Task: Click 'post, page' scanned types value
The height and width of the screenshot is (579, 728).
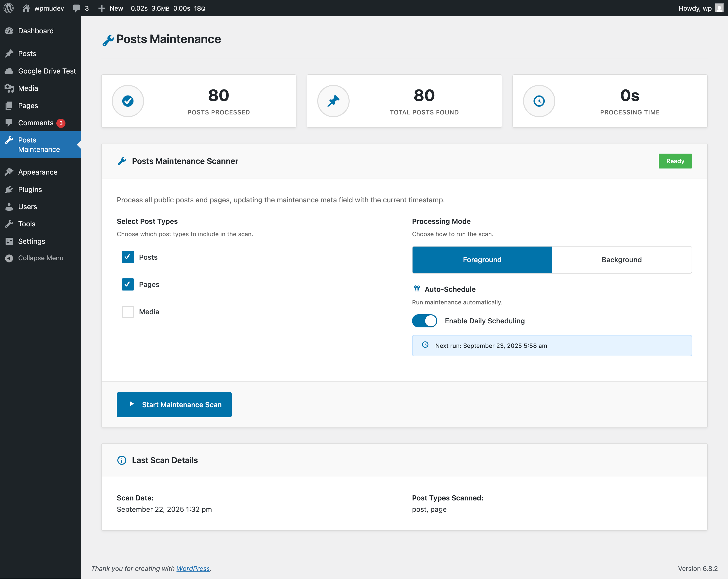Action: pyautogui.click(x=429, y=509)
